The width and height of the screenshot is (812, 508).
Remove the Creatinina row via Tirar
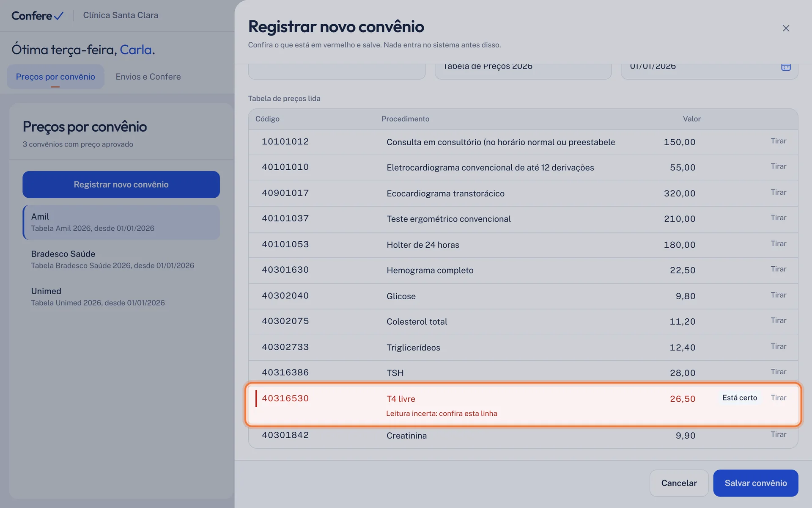(x=778, y=434)
